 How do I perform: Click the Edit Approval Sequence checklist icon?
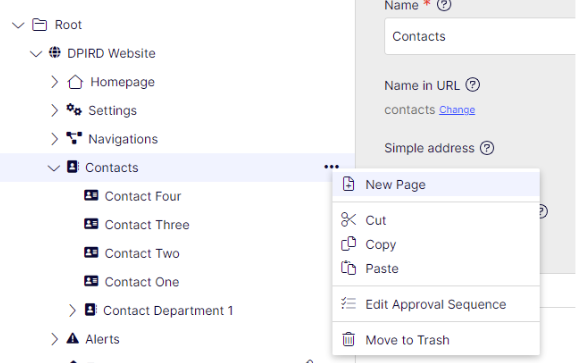pyautogui.click(x=348, y=303)
